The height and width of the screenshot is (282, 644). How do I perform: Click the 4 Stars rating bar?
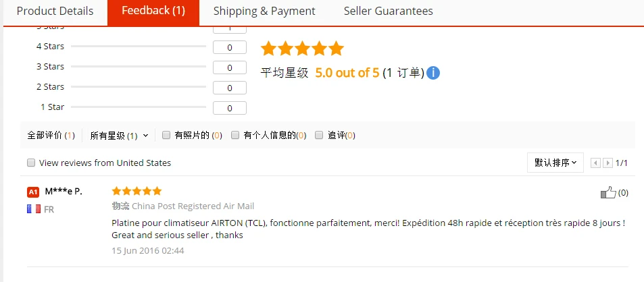point(138,47)
